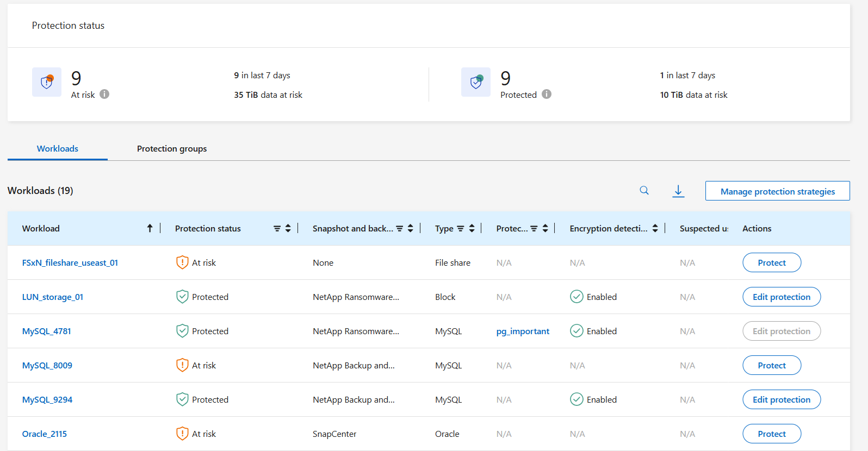This screenshot has width=868, height=451.
Task: Protect the FSxN_fileshare_useast_01 workload
Action: [771, 262]
